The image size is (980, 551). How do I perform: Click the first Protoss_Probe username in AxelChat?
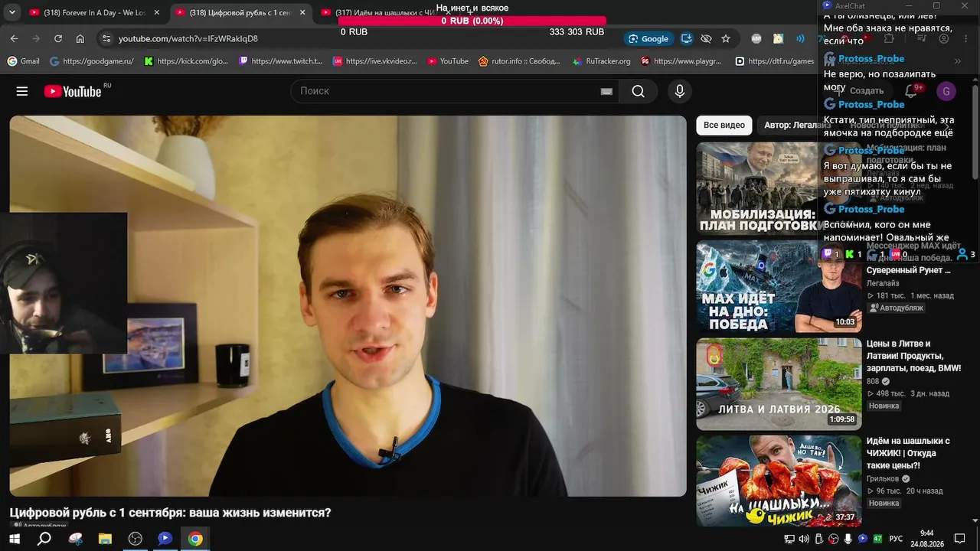(x=871, y=59)
